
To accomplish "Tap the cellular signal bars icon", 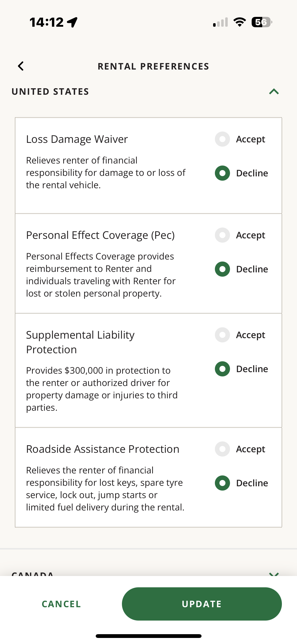I will point(220,22).
